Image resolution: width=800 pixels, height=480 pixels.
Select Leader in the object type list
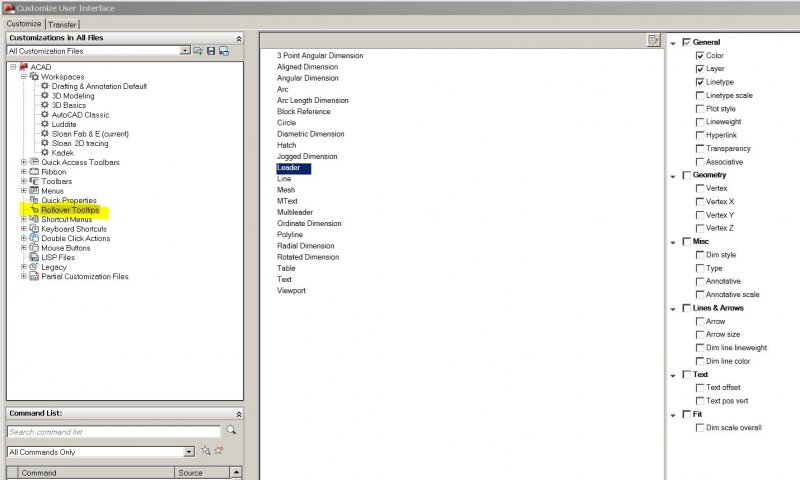293,168
